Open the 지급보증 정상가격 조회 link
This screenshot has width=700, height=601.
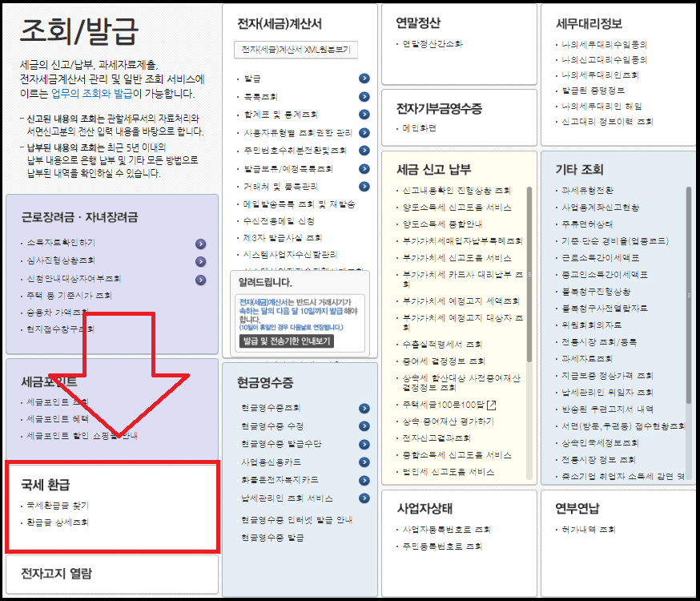point(607,376)
